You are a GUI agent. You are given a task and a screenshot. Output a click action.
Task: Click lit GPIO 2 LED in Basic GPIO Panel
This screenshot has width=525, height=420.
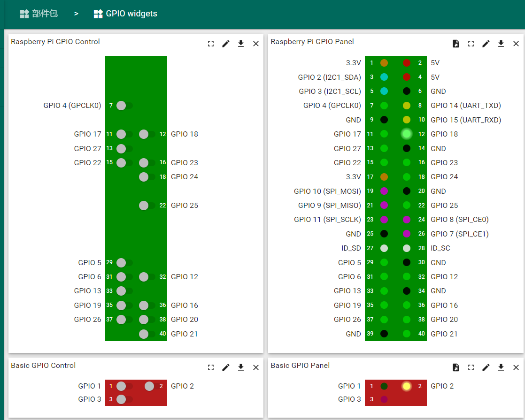click(x=407, y=386)
